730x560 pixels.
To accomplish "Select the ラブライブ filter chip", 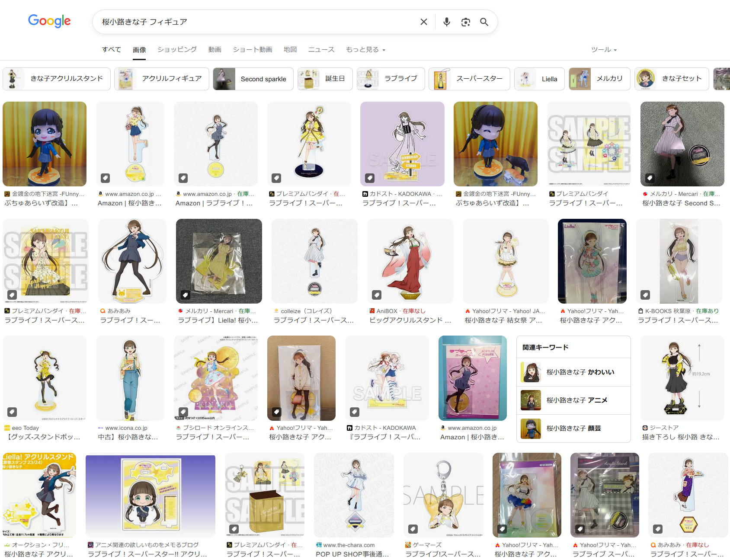I will [x=391, y=79].
